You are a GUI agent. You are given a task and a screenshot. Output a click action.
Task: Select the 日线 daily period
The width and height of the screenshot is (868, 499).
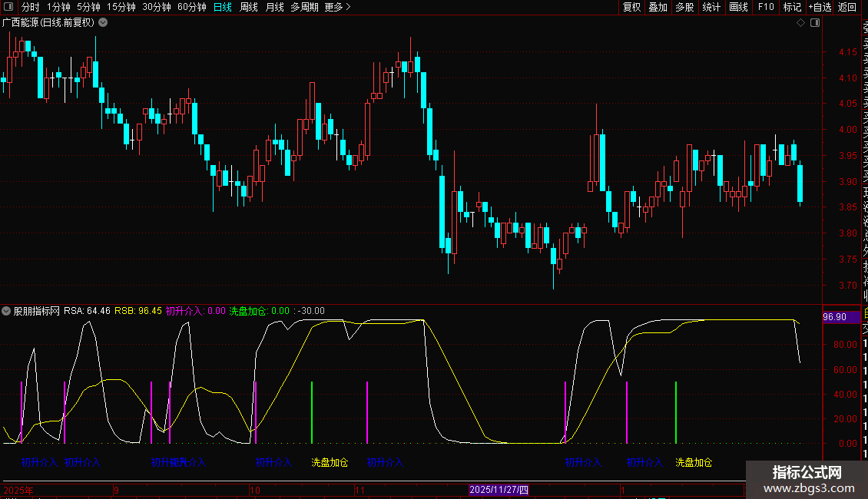pos(223,8)
